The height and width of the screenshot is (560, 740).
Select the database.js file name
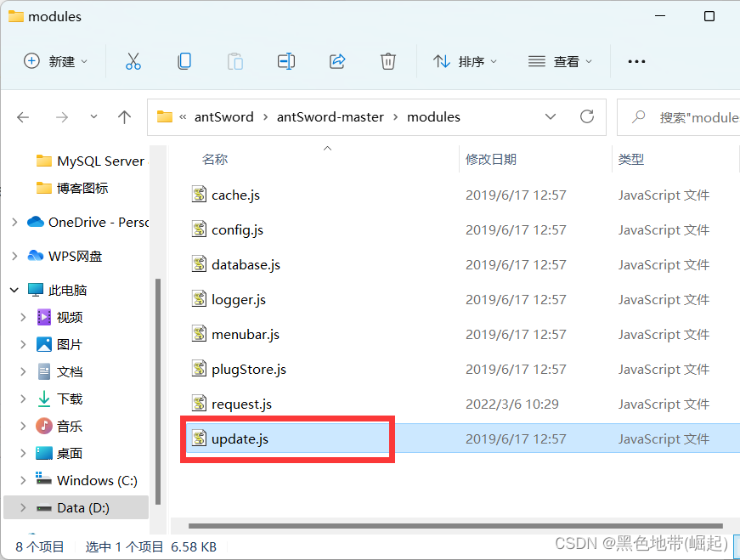point(246,264)
